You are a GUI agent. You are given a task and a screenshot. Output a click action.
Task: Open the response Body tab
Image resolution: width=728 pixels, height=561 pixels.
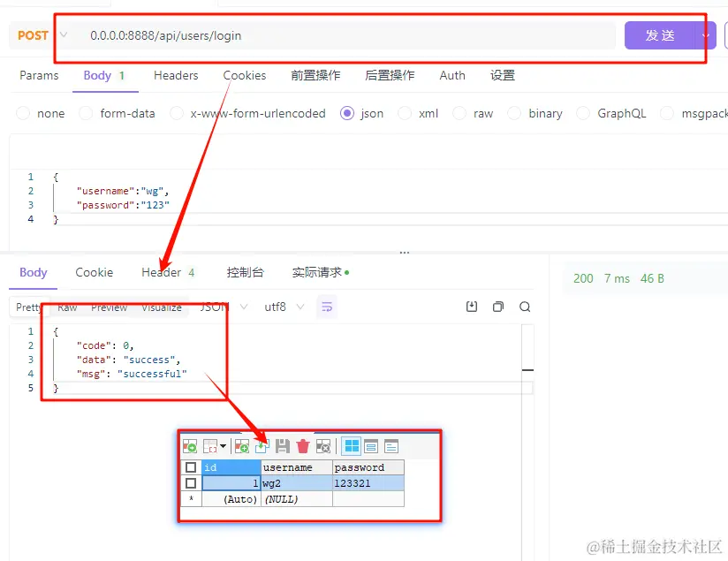(x=34, y=272)
